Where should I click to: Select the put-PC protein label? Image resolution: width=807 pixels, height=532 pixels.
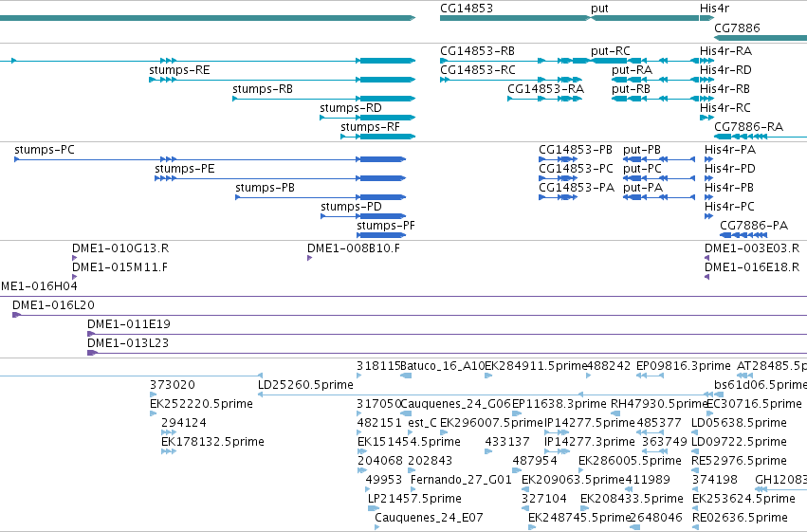(642, 169)
